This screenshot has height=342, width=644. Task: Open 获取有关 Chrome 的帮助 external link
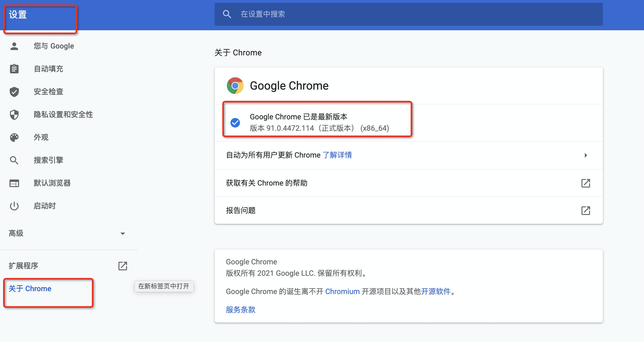pyautogui.click(x=585, y=183)
